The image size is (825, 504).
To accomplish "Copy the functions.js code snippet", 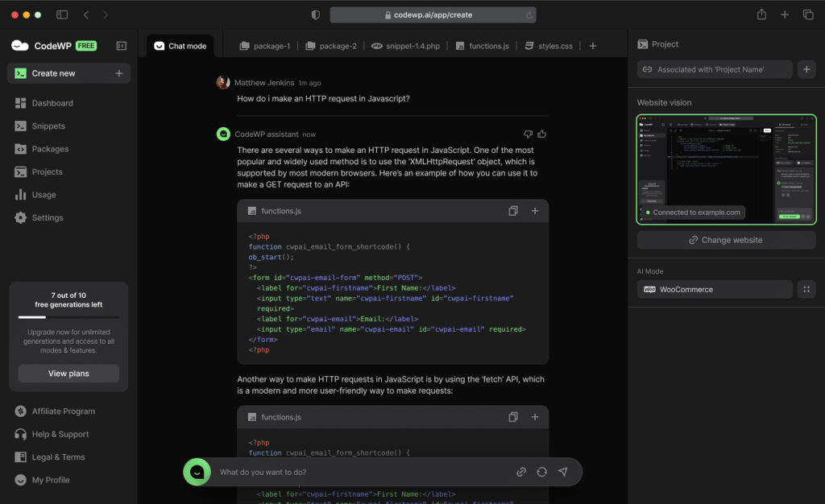I will 513,210.
